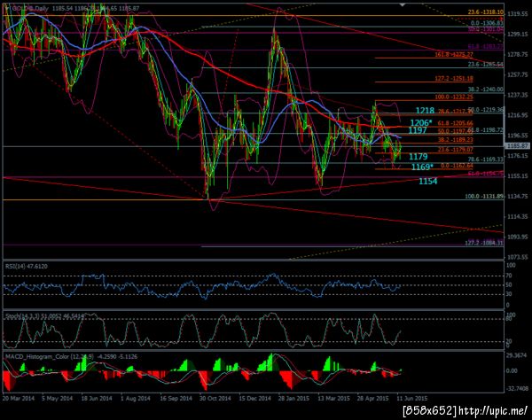The width and height of the screenshot is (532, 420).
Task: Click the Fibonacci label 127.2 -1084.31
Action: [484, 243]
